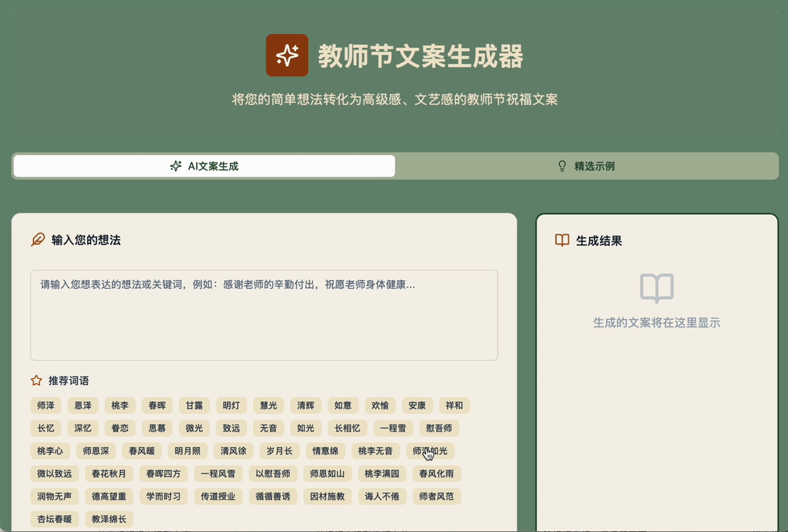Switch to the AI文案生成 tab
Image resolution: width=788 pixels, height=532 pixels.
click(204, 166)
